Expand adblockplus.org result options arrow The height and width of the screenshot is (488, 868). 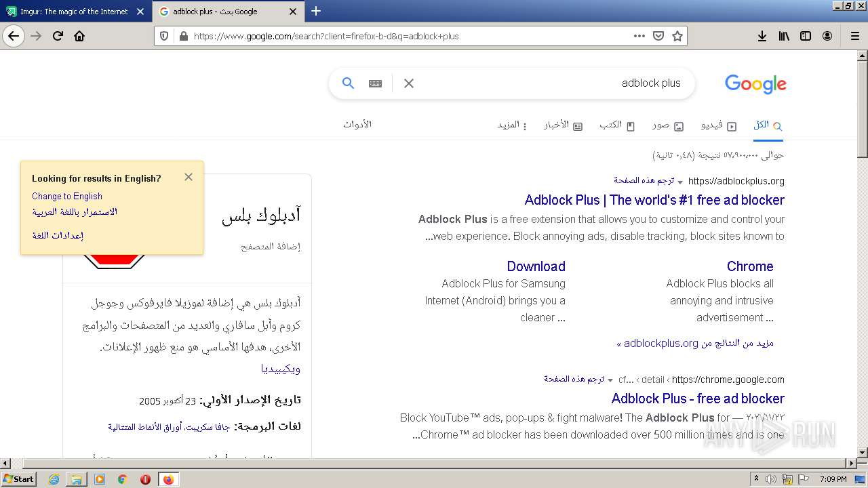point(680,182)
